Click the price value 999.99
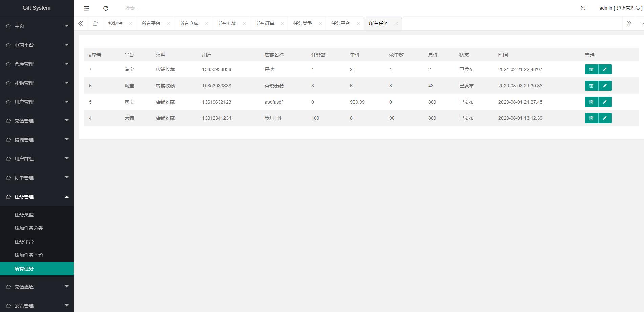 click(x=357, y=102)
